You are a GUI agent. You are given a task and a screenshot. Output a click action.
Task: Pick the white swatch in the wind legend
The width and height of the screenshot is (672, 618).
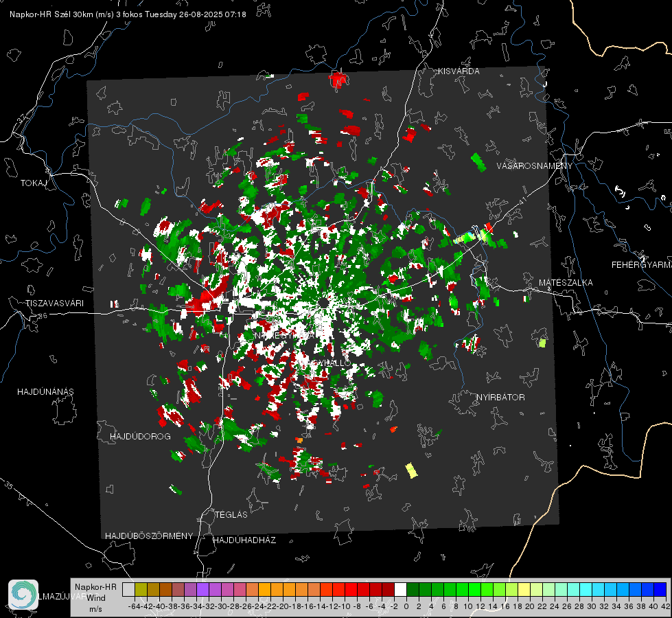tap(400, 589)
